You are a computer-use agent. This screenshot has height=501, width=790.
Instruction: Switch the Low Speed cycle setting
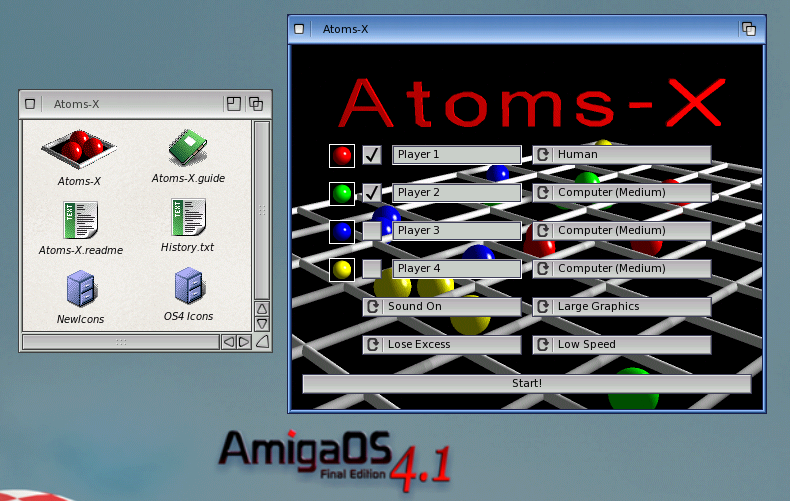[621, 345]
